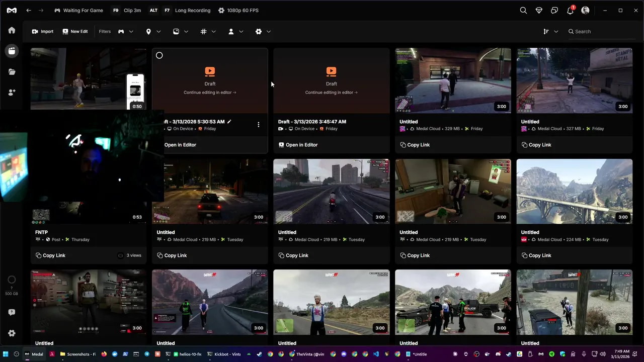Click the 'Draft - 3/13/2026 3:45:47 AM' title
This screenshot has width=644, height=362.
pyautogui.click(x=312, y=122)
